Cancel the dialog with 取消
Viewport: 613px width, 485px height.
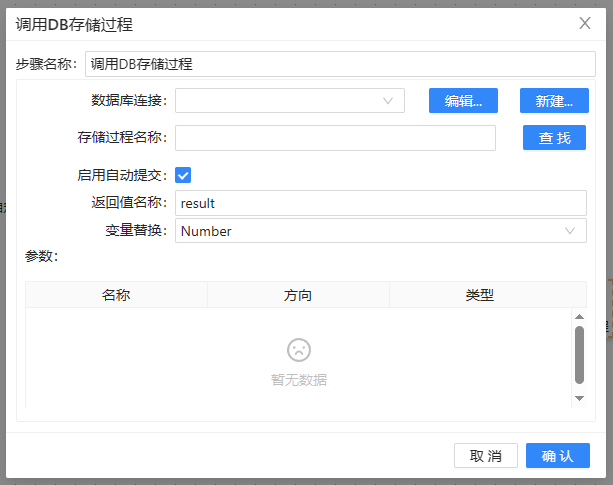pos(486,456)
